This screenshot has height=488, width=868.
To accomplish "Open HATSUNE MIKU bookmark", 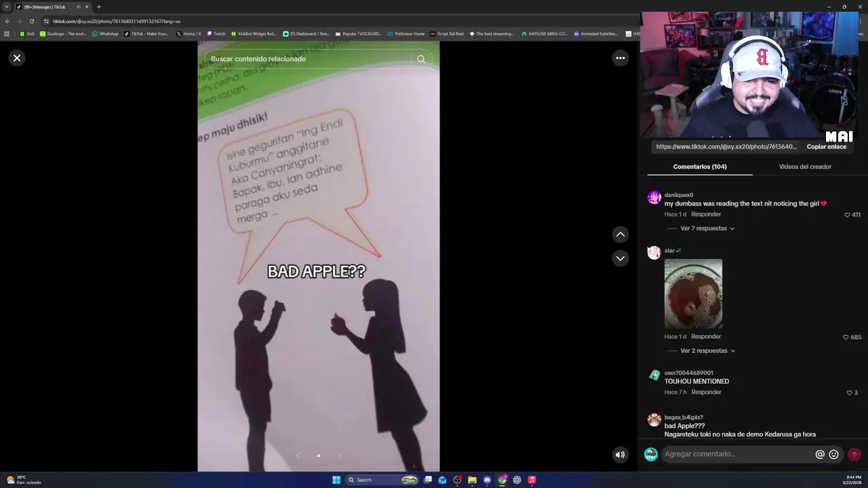I will pos(545,34).
